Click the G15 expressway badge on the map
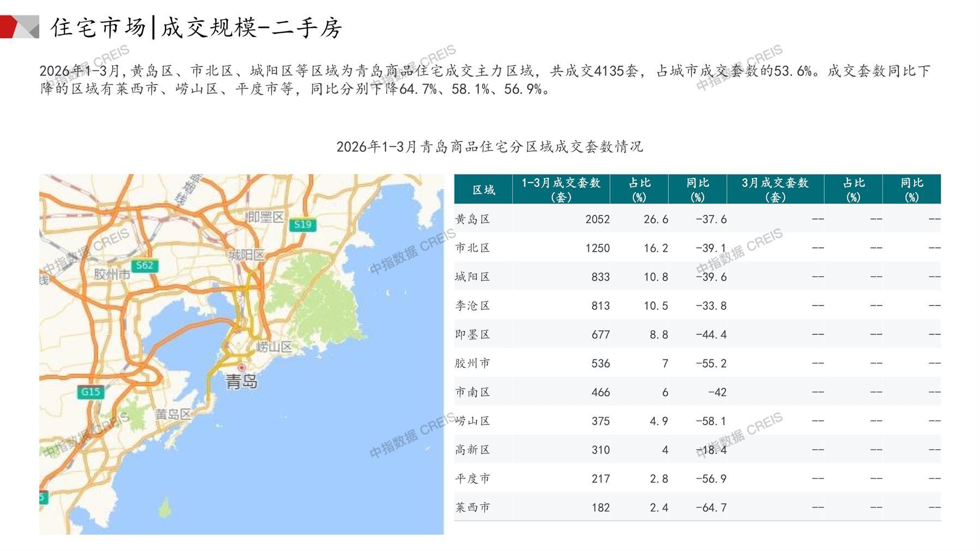Viewport: 980px width, 551px height. tap(91, 392)
